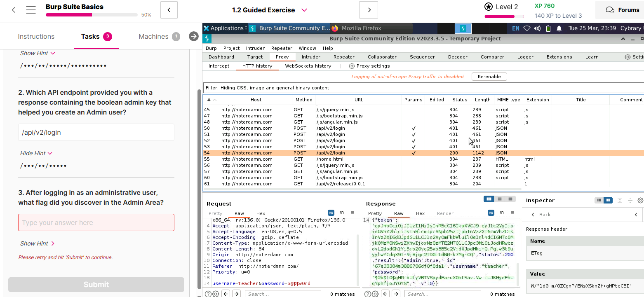
Task: Expand the 1.2 Guided Exercise dropdown
Action: pyautogui.click(x=304, y=10)
